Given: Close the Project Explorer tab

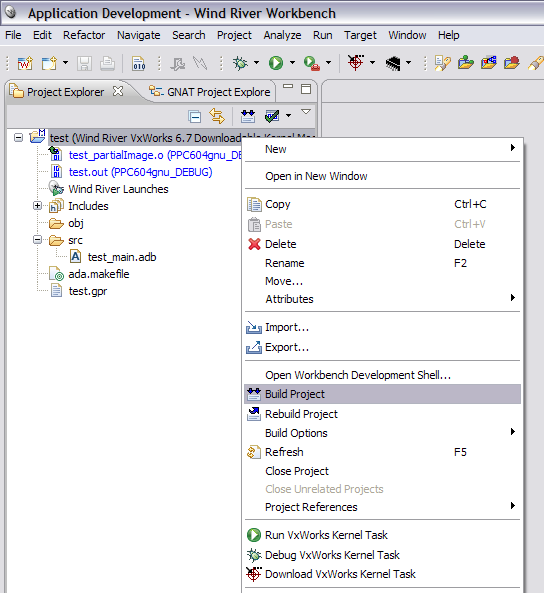Looking at the screenshot, I should pyautogui.click(x=118, y=91).
